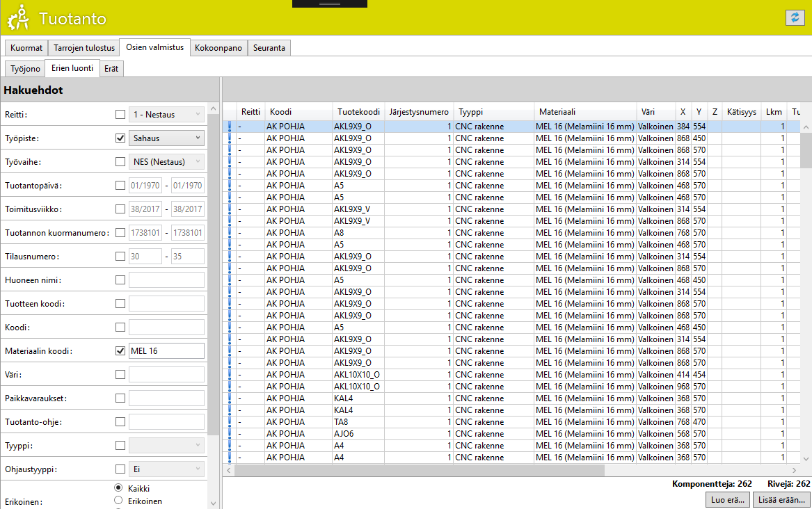812x509 pixels.
Task: Open the Seuranta tab
Action: (x=269, y=47)
